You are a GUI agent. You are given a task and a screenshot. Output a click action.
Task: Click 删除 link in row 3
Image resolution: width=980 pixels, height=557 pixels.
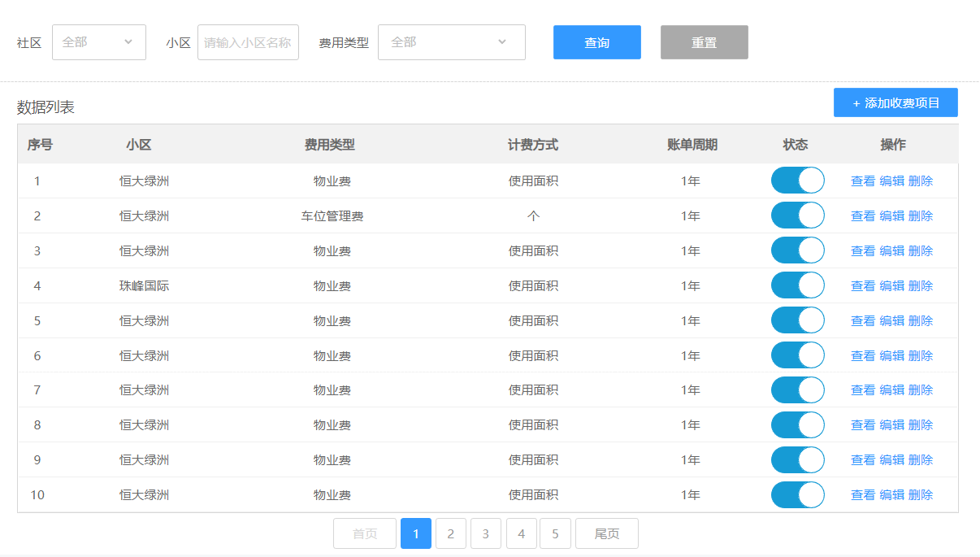[x=921, y=251]
